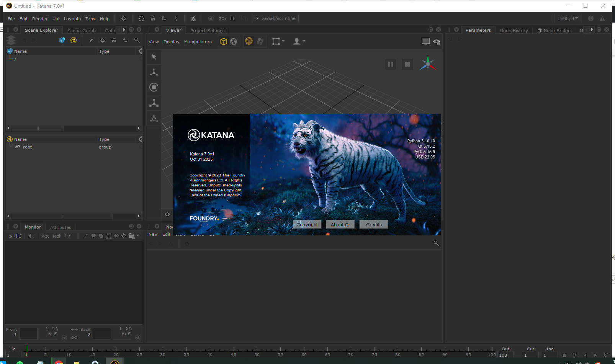615x364 pixels.
Task: Click the orientation axis gizmo in Viewer
Action: coord(428,64)
